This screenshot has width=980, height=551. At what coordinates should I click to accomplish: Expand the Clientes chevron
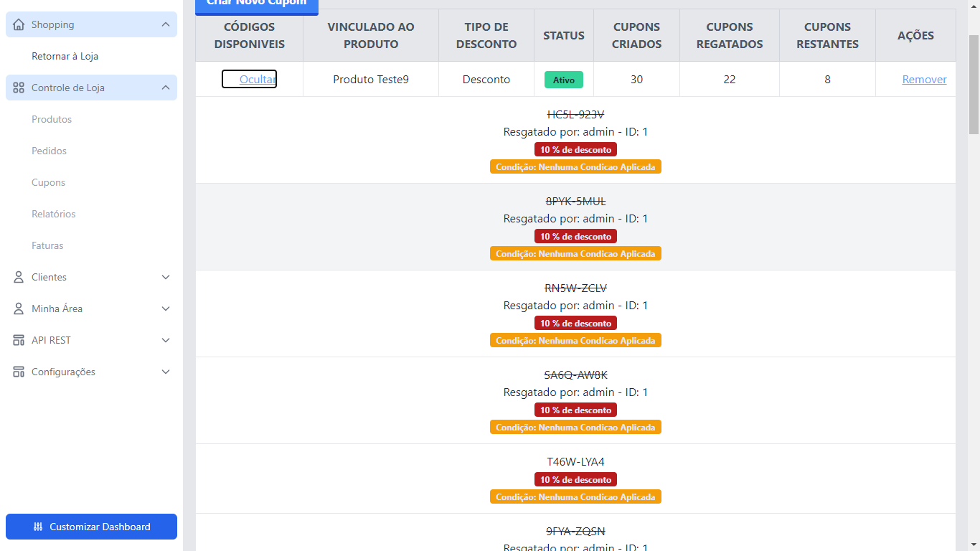pos(166,277)
